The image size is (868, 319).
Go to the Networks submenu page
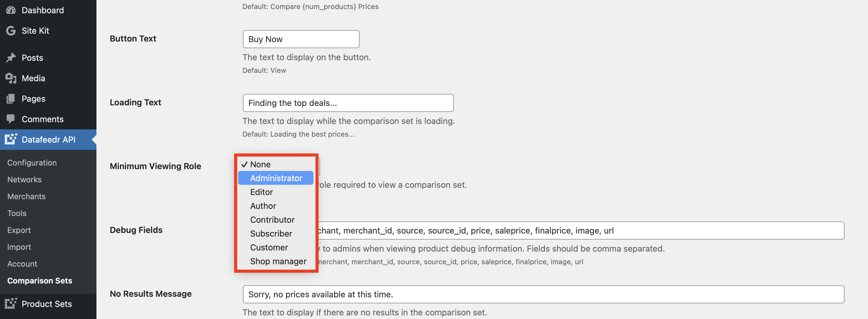[24, 179]
